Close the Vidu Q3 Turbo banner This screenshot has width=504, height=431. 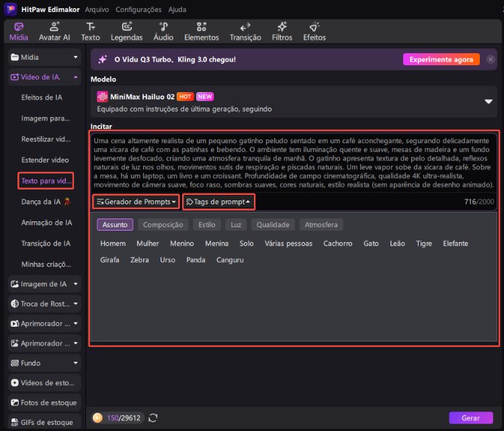(x=491, y=59)
